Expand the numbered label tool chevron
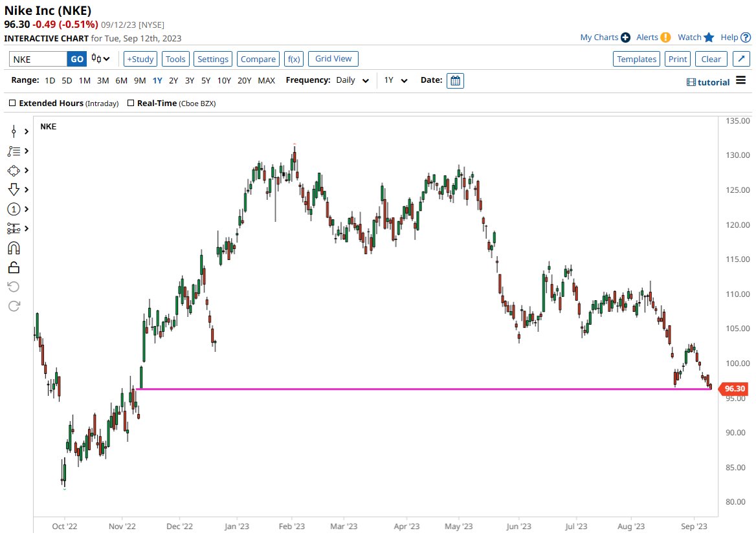 point(27,209)
